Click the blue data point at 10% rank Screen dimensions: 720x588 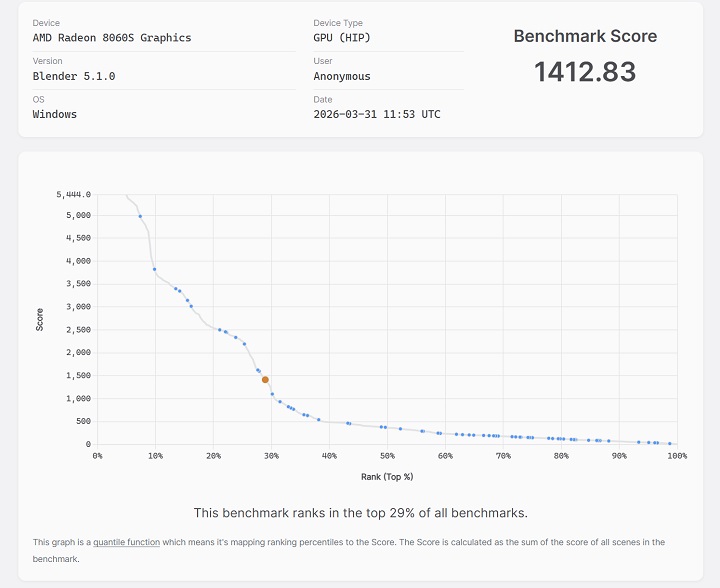(x=154, y=269)
